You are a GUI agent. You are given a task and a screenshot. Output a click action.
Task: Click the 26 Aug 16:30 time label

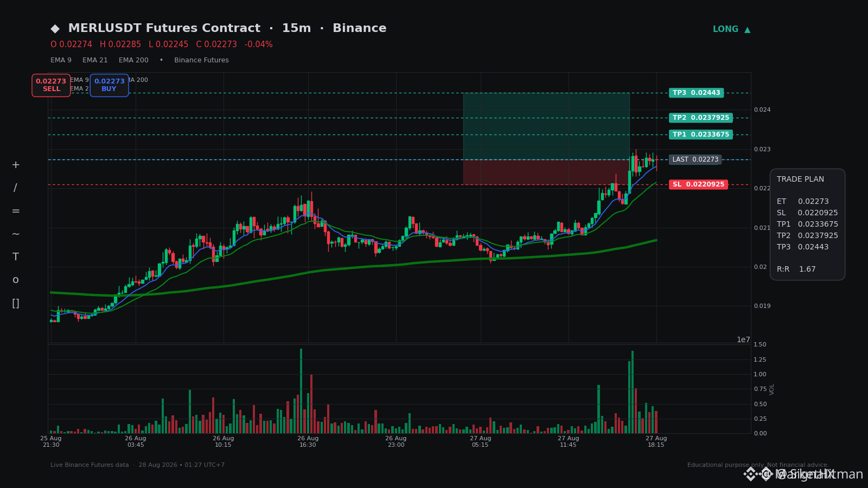[308, 441]
